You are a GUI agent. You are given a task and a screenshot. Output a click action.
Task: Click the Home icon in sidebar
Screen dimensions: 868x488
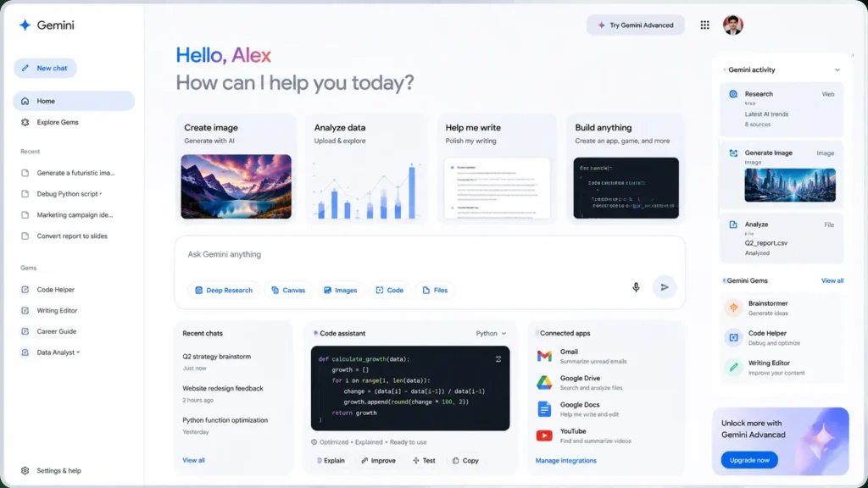click(x=25, y=102)
